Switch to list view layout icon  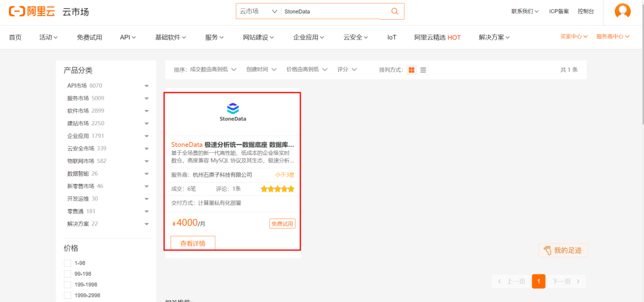(x=423, y=70)
